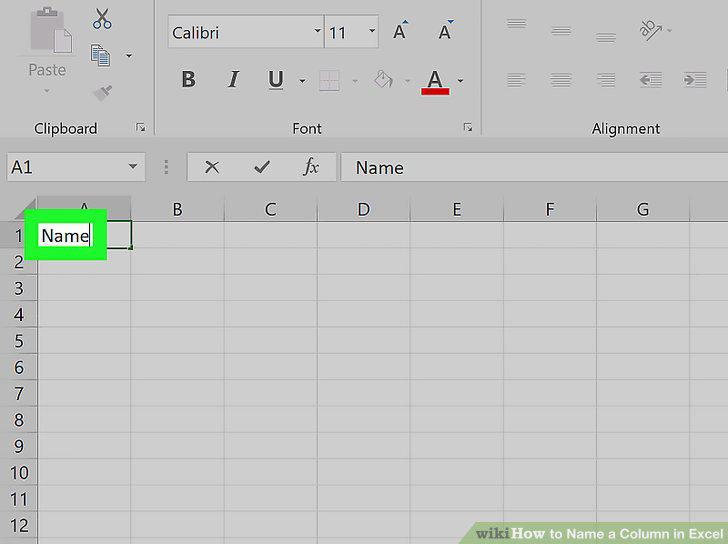Align text to middle vertically
This screenshot has width=728, height=544.
pyautogui.click(x=561, y=31)
